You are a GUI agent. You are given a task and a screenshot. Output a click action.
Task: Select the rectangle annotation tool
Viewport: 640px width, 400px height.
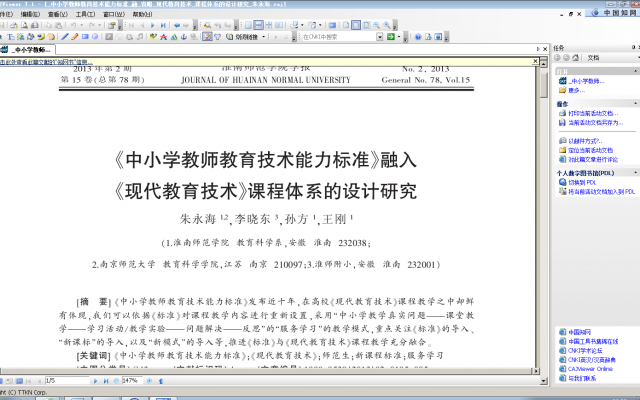coord(85,37)
